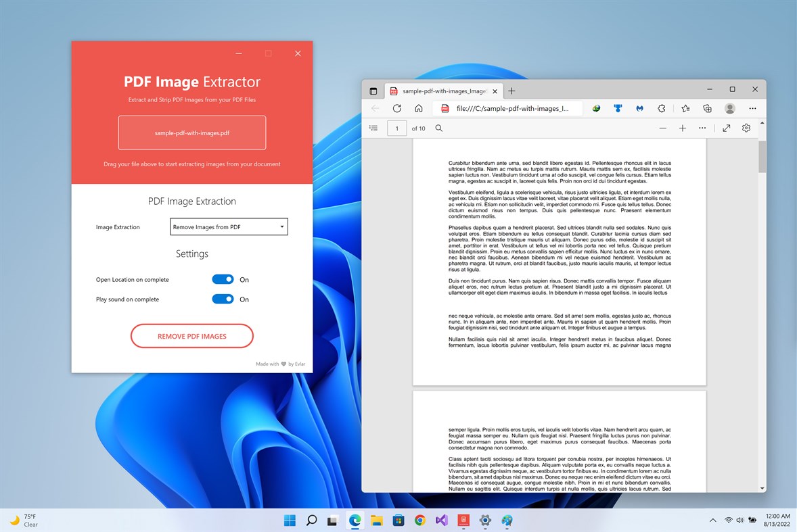This screenshot has width=797, height=532.
Task: Click the sample-pdf-with-images.pdf file area
Action: (x=191, y=132)
